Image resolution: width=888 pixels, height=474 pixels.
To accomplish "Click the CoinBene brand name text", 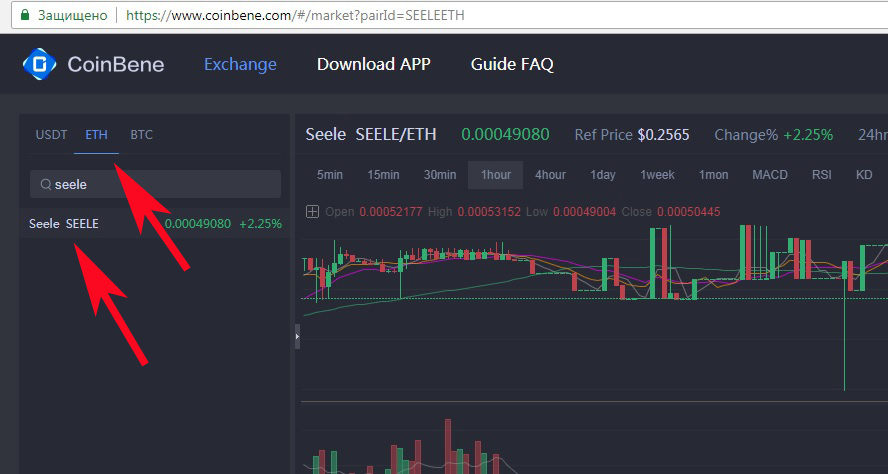I will coord(116,64).
